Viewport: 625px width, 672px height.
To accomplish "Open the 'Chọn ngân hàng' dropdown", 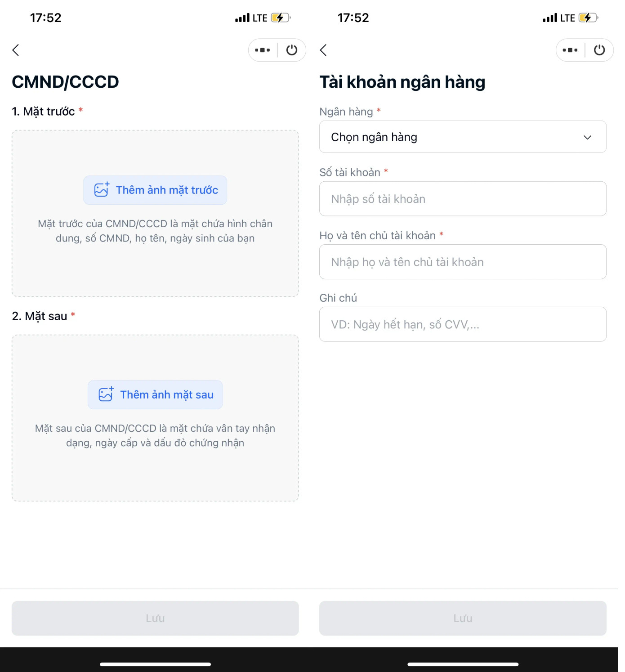I will (x=462, y=137).
